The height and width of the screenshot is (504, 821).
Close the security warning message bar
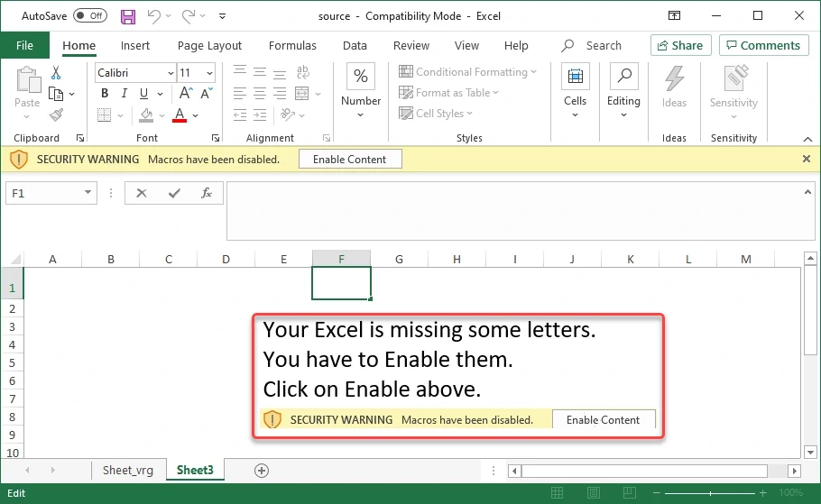click(807, 159)
